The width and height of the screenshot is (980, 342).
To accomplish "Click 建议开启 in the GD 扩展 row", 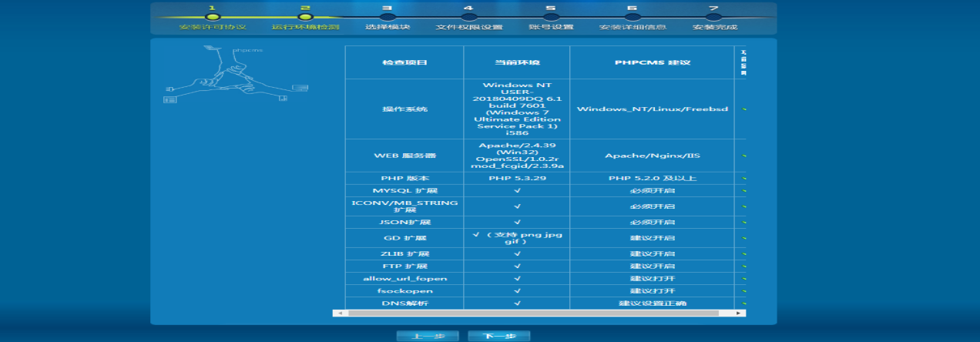I will pos(652,238).
